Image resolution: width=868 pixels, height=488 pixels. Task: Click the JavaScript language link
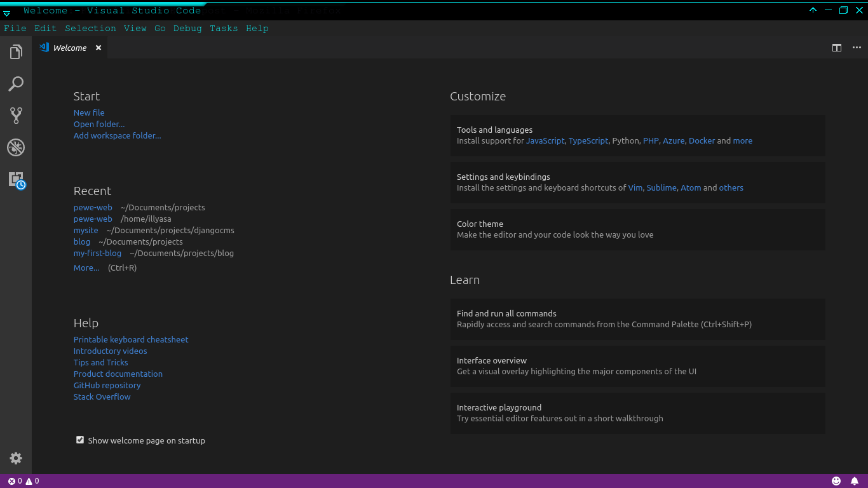point(545,140)
